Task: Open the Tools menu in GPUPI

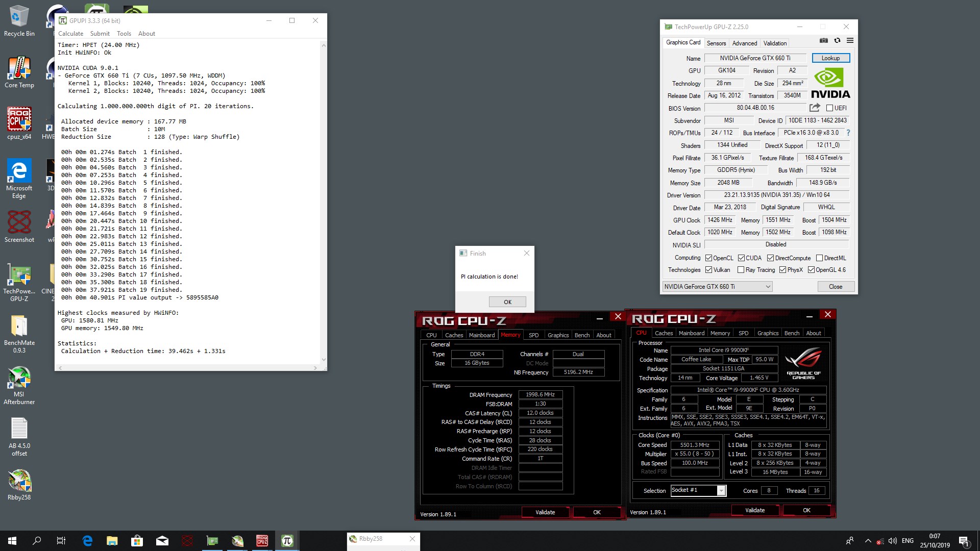Action: point(124,34)
